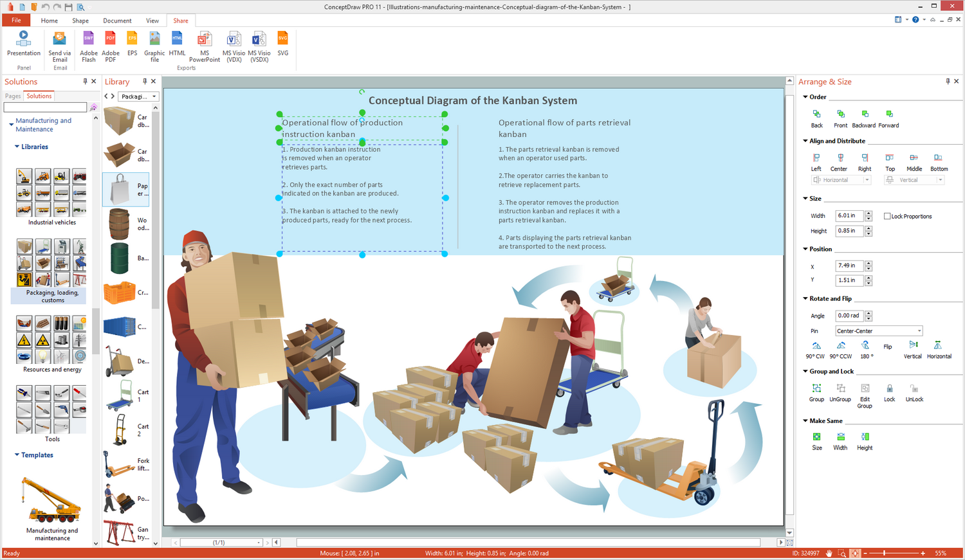The image size is (965, 560).
Task: Collapse the Manufacturing and Maintenance solution
Action: tap(12, 124)
